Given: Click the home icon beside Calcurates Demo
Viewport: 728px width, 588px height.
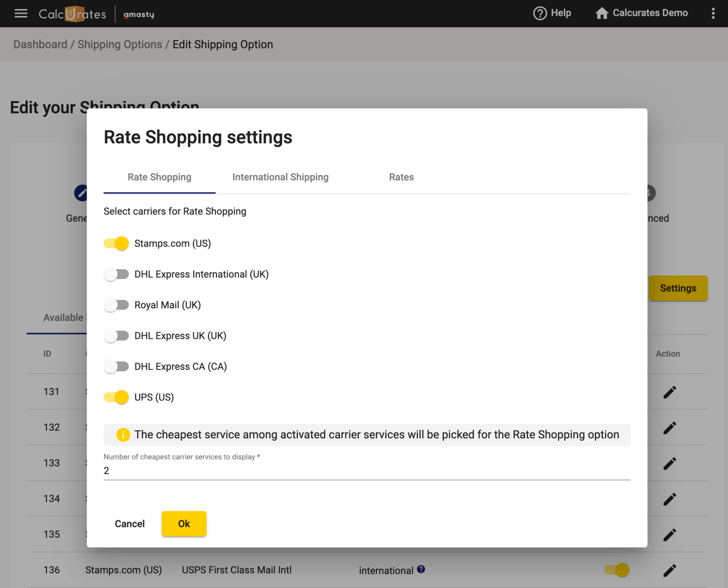Looking at the screenshot, I should [601, 13].
